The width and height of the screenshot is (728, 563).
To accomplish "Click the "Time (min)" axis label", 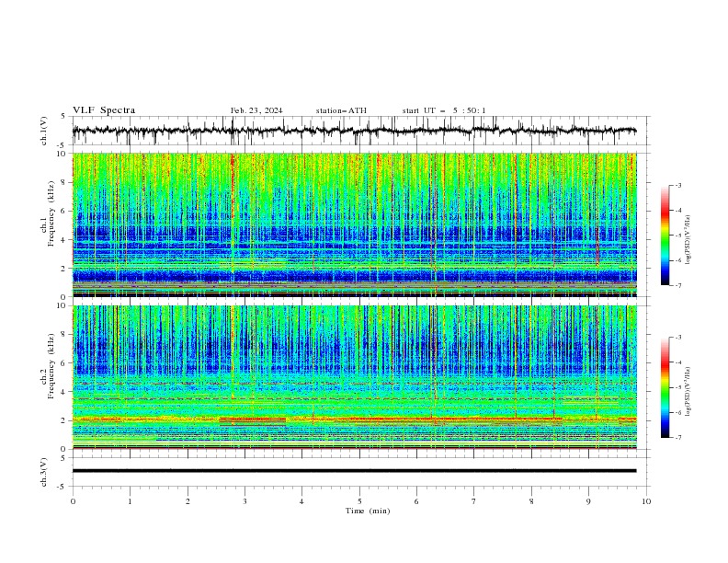I will coord(368,511).
